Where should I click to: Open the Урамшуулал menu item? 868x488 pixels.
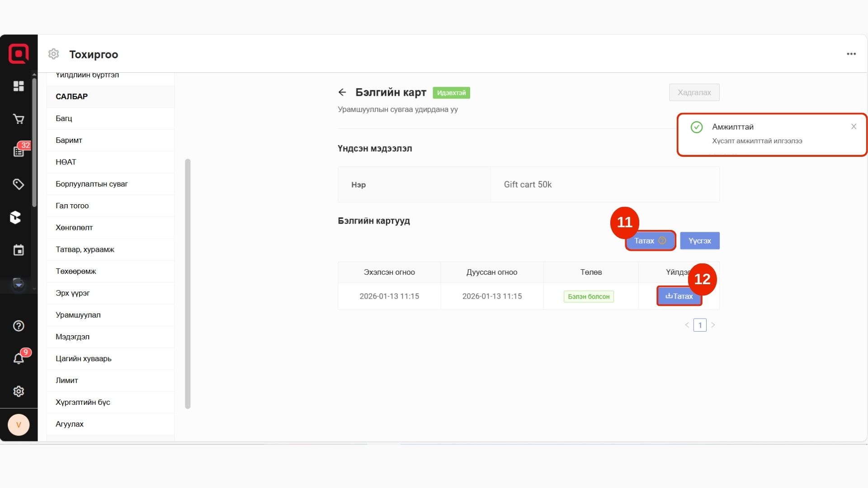coord(78,315)
